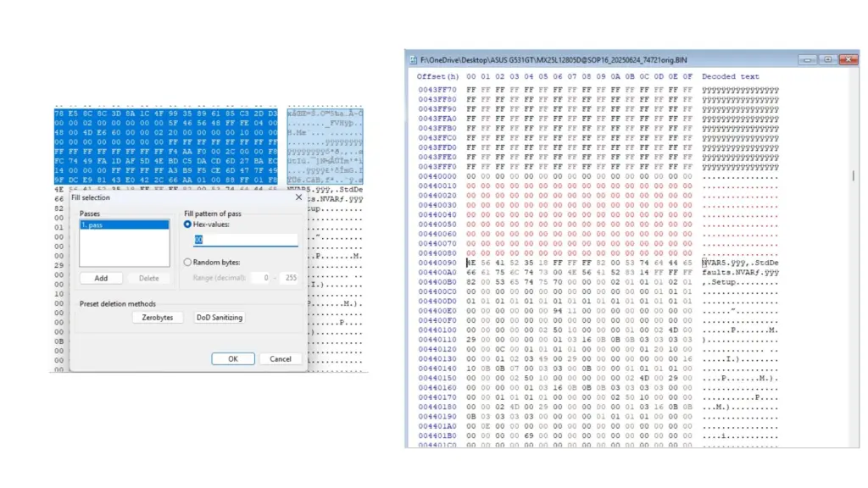Click the vertical scrollbar thumb in BIN window
The image size is (868, 488).
coord(853,175)
